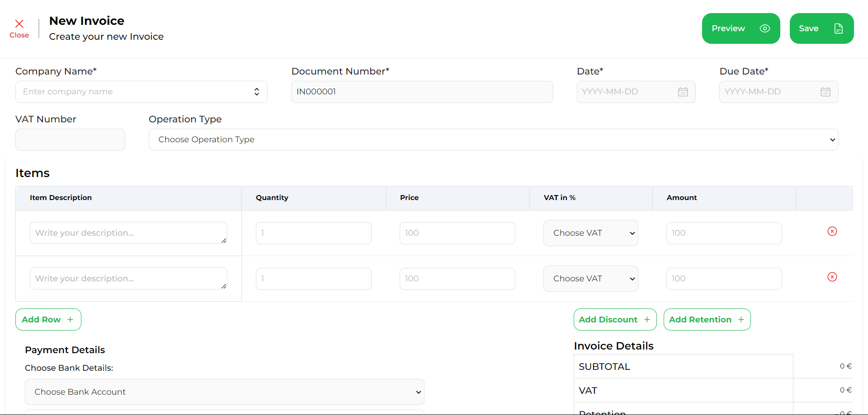
Task: Click the New Invoice heading
Action: 87,21
